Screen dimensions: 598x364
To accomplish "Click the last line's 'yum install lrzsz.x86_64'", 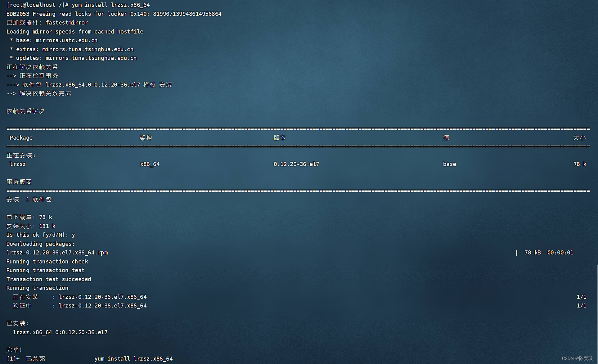I will coord(133,359).
